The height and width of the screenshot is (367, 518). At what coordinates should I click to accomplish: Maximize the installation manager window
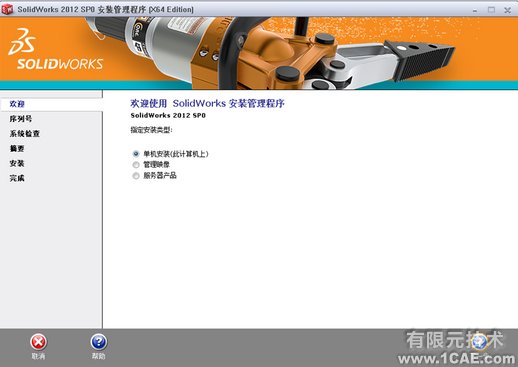click(491, 10)
